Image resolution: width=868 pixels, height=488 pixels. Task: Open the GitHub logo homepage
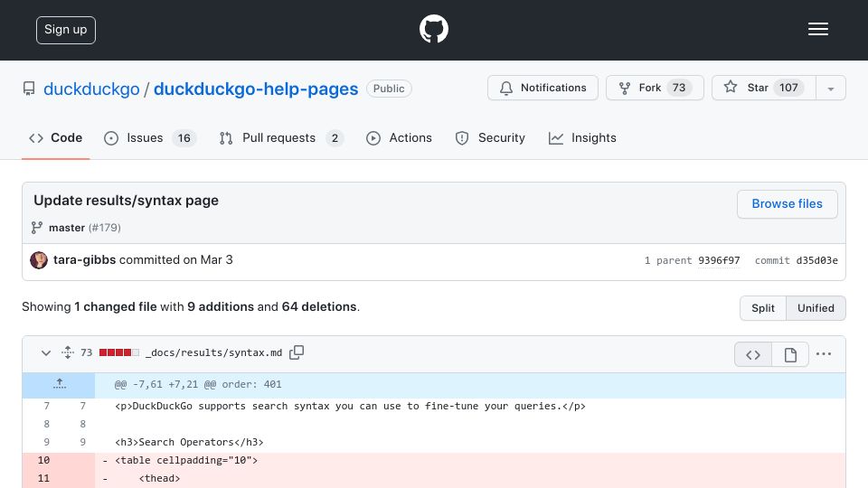click(433, 29)
